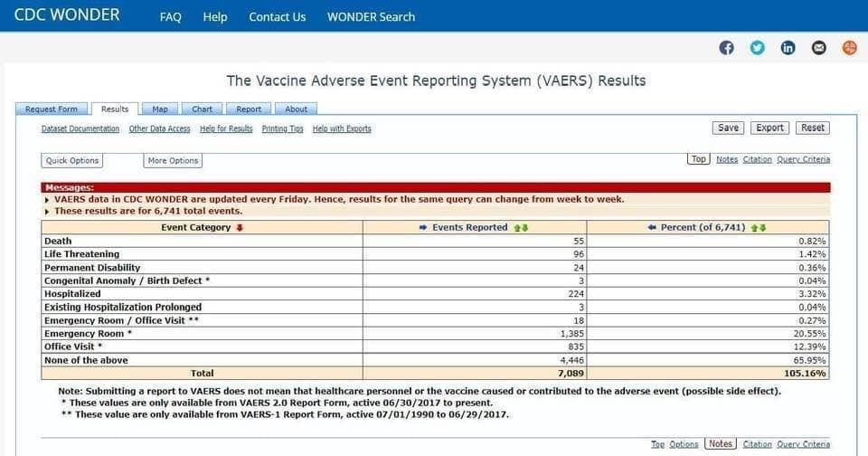Open the Request Form tab
Viewport: 868px width, 456px height.
pos(52,109)
